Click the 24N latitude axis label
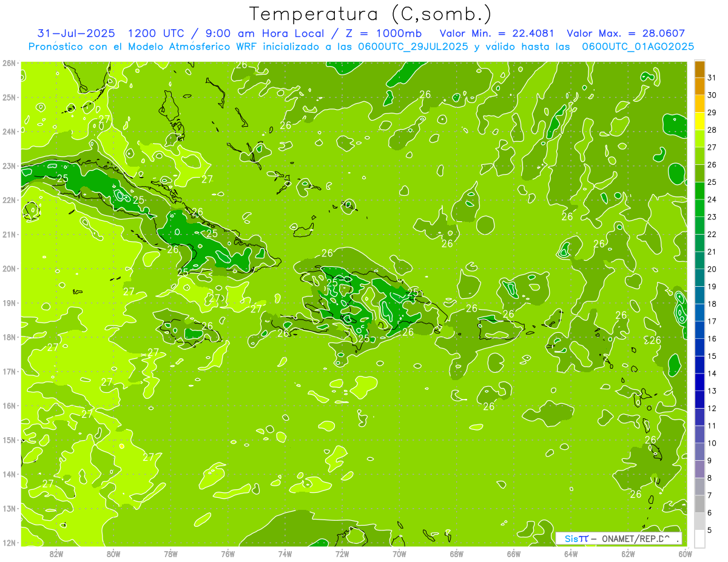This screenshot has height=562, width=728. click(x=8, y=132)
